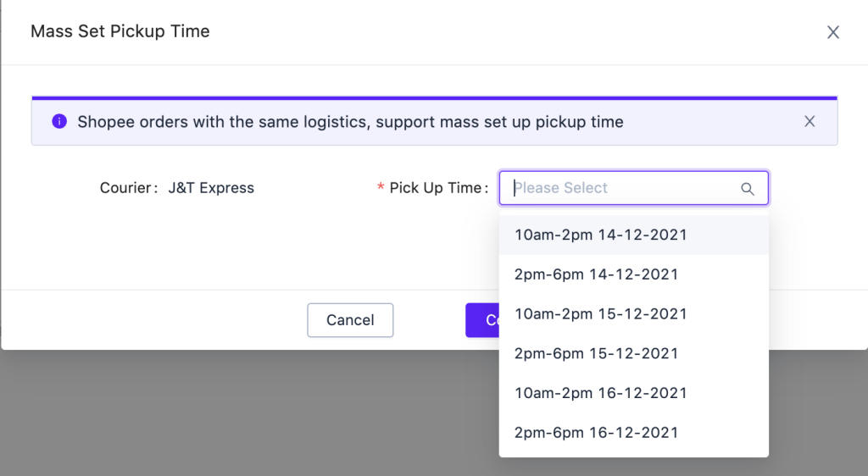
Task: Click the Pick Up Time field label
Action: click(x=438, y=188)
